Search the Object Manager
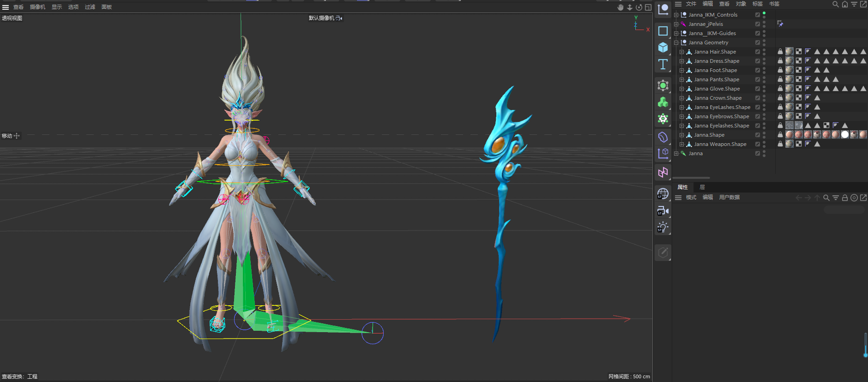 click(x=836, y=4)
